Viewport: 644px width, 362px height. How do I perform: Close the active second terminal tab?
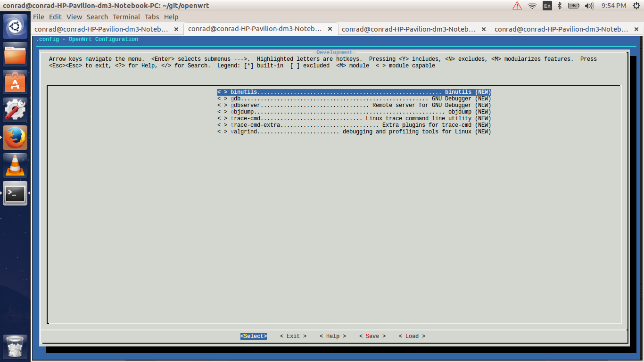coord(330,29)
